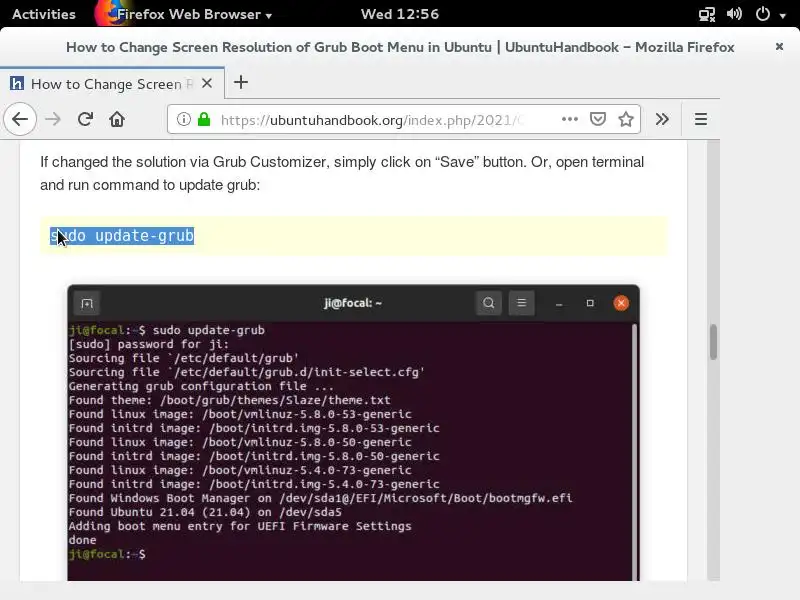
Task: Click the terminal search icon in image
Action: [488, 303]
